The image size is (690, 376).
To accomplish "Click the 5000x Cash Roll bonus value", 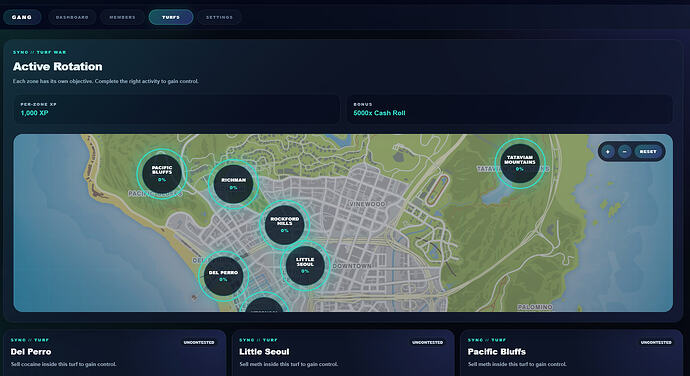I will 379,113.
